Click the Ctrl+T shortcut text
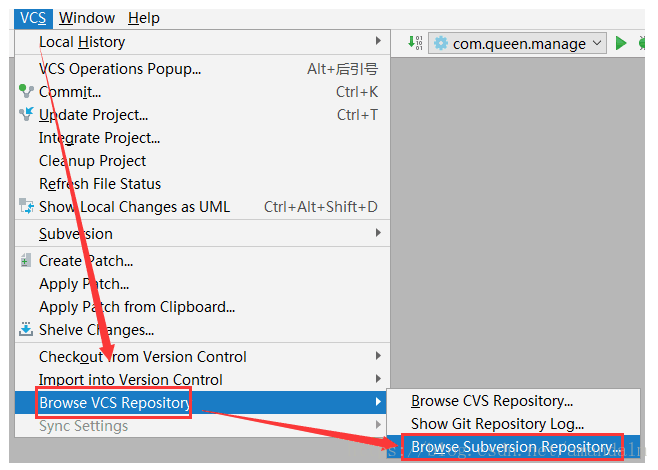The image size is (658, 470). (357, 115)
